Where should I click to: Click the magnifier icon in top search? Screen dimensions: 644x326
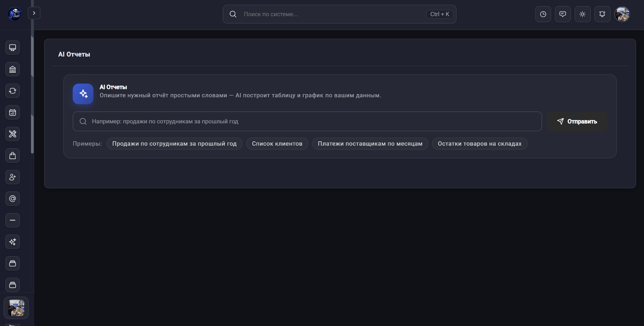(x=233, y=14)
